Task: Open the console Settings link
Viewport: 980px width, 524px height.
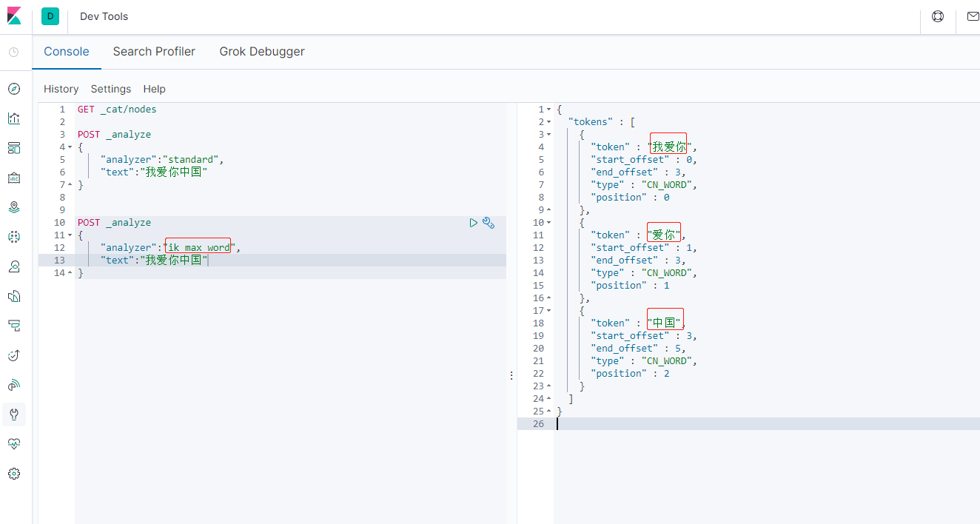Action: tap(111, 89)
